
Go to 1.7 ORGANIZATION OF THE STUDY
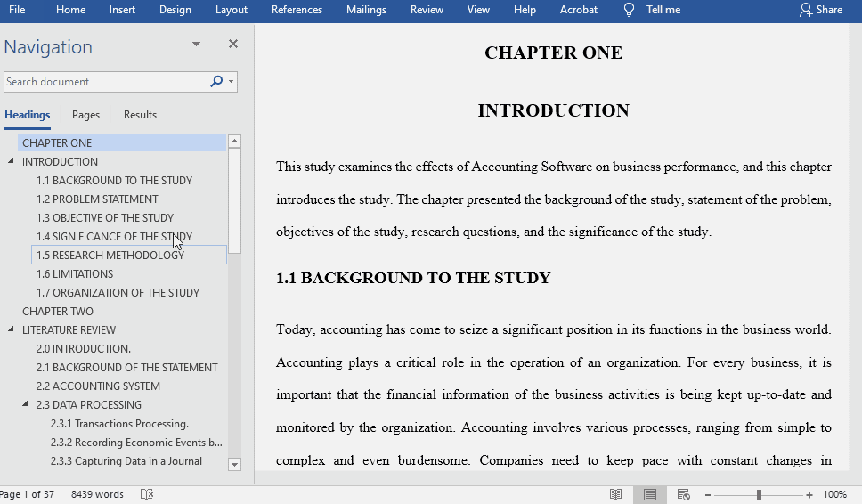tap(118, 292)
